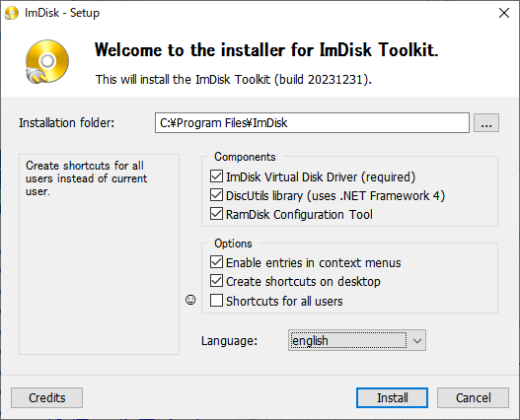Screen dimensions: 520x420
Task: Uncheck RamDisk Configuration Tool
Action: tap(216, 214)
